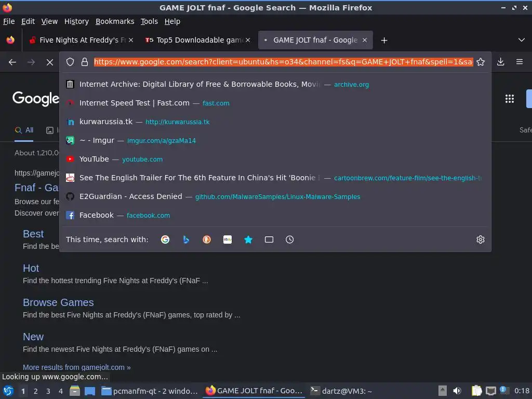Switch to virtual desktop 2
Screen dimensions: 532x399
coord(36,391)
